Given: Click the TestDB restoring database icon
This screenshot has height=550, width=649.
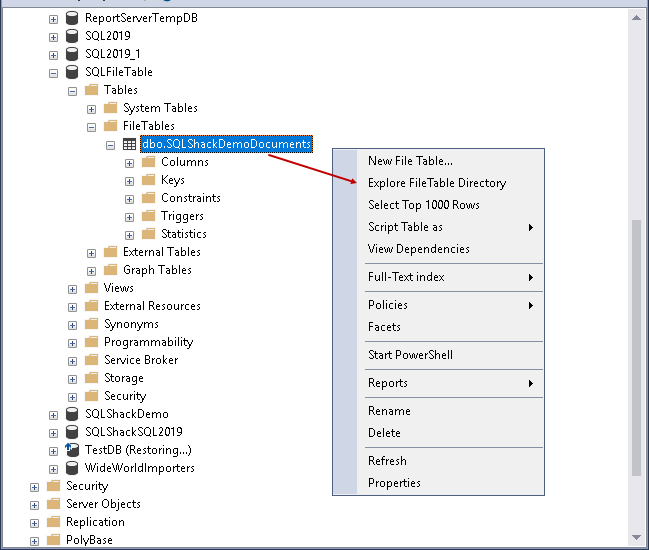Looking at the screenshot, I should pyautogui.click(x=72, y=450).
